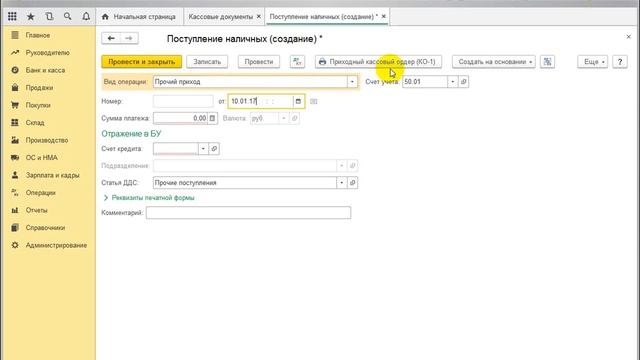Open Еще menu
This screenshot has height=360, width=640.
593,62
